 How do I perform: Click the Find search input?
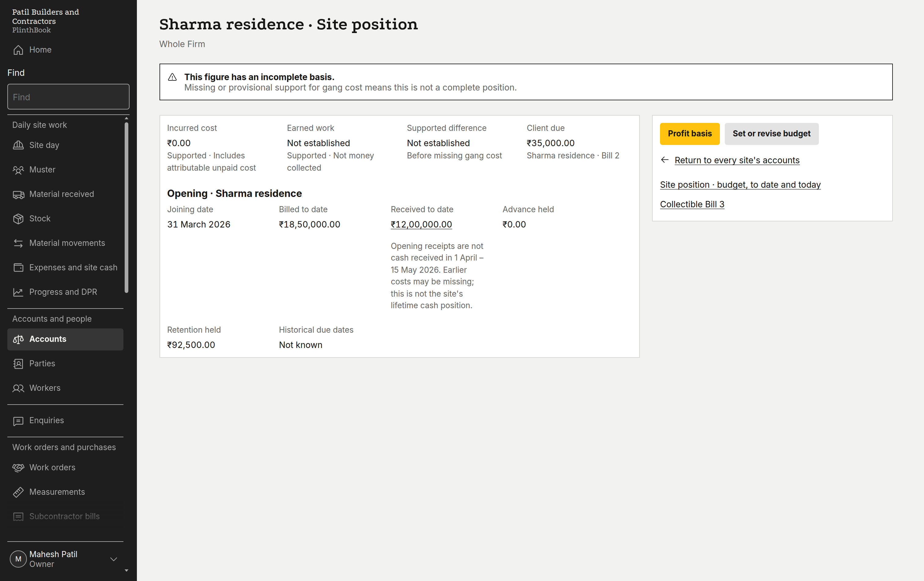tap(68, 97)
